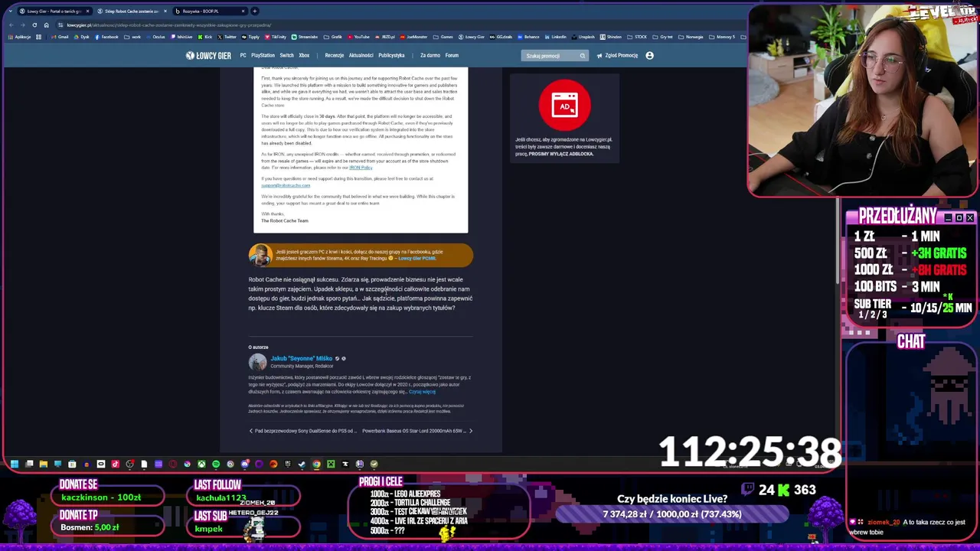This screenshot has width=980, height=551.
Task: Open the Windows Start menu
Action: [14, 464]
